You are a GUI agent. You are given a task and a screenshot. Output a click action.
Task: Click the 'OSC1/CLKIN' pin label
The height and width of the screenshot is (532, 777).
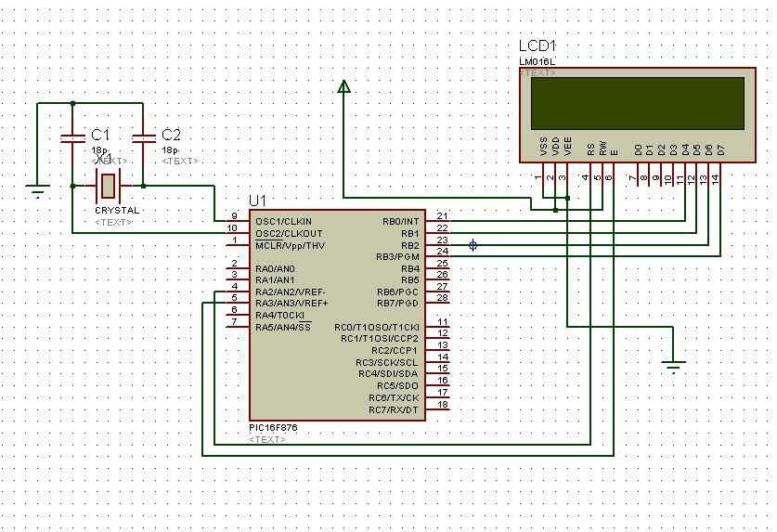[x=283, y=221]
